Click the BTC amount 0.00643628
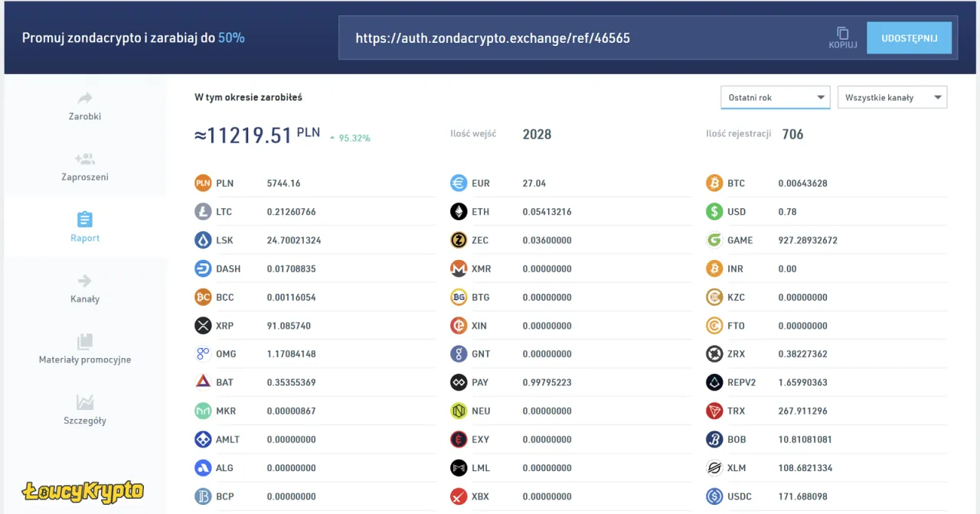 pos(802,184)
